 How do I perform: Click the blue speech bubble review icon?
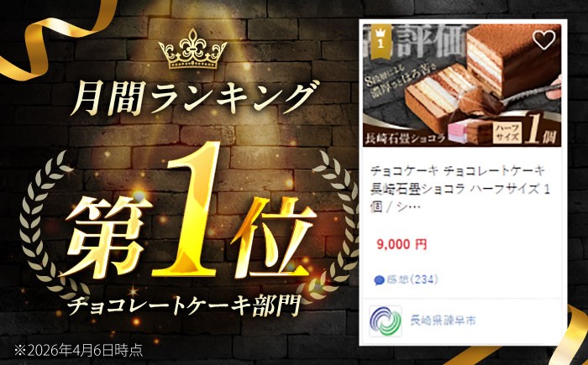(380, 280)
